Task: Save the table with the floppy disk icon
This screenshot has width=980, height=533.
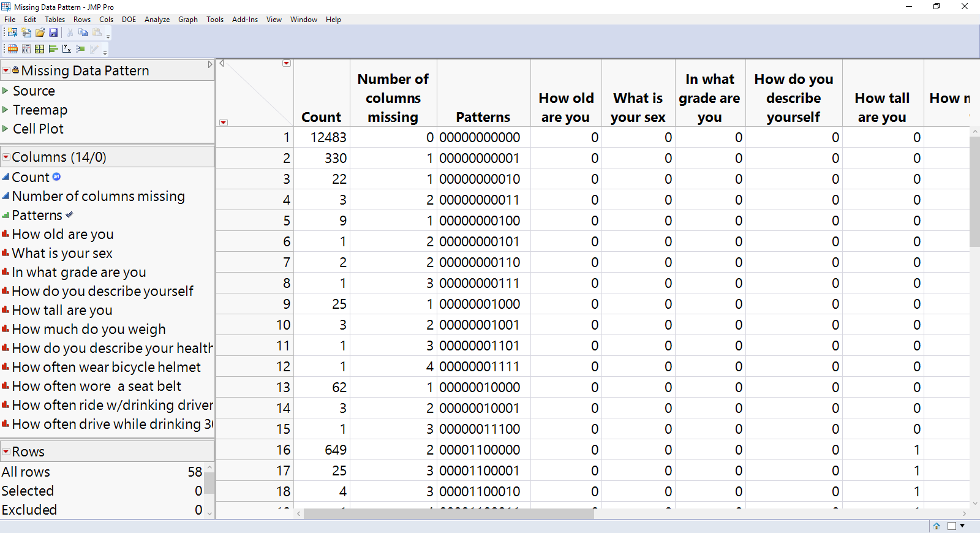Action: 53,32
